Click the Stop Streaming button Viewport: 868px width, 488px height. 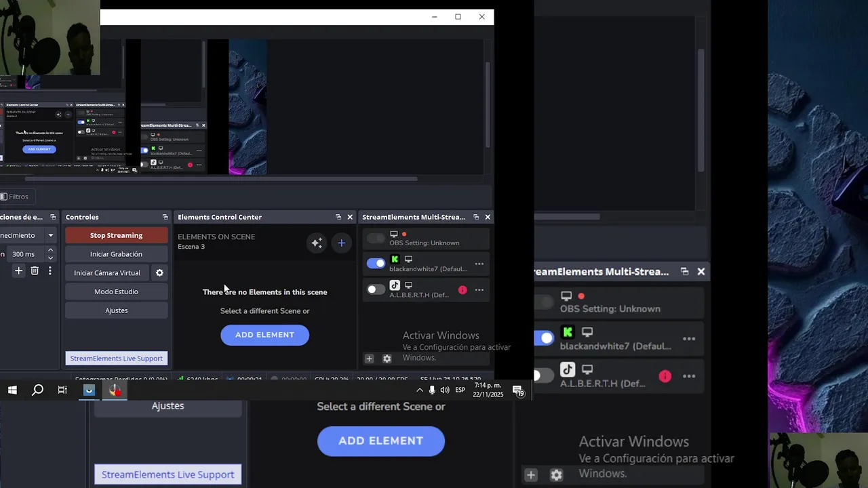[x=116, y=235]
